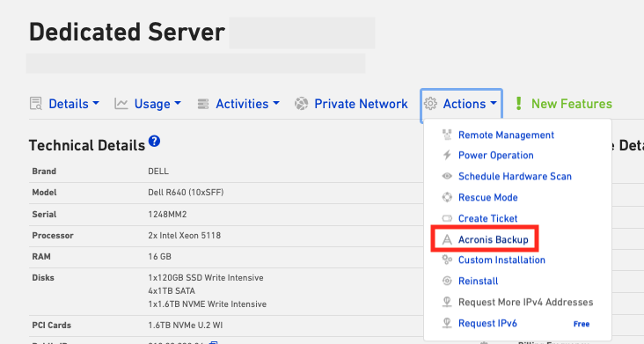This screenshot has width=644, height=344.
Task: Click the Actions gear icon
Action: click(x=430, y=104)
